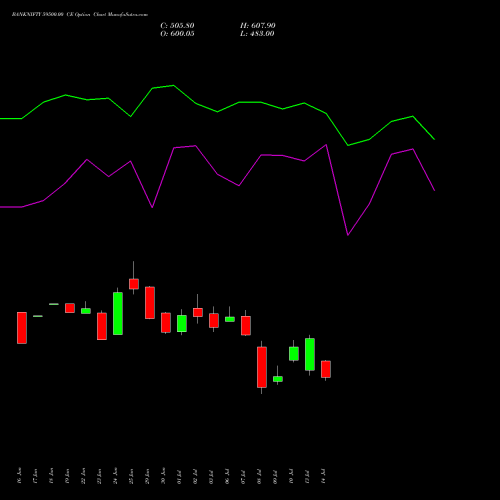This screenshot has height=500, width=500.
Task: Click the chart title starting with BANKNIFTY
Action: [x=79, y=15]
